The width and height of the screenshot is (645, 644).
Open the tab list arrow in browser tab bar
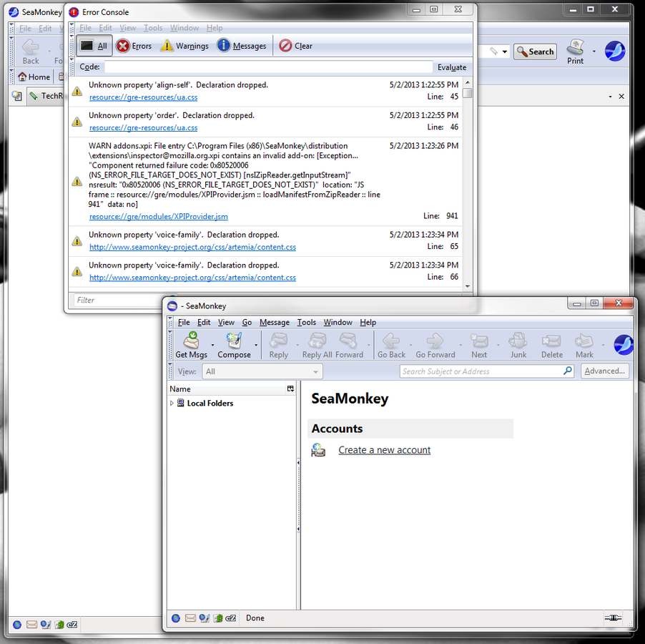click(610, 97)
